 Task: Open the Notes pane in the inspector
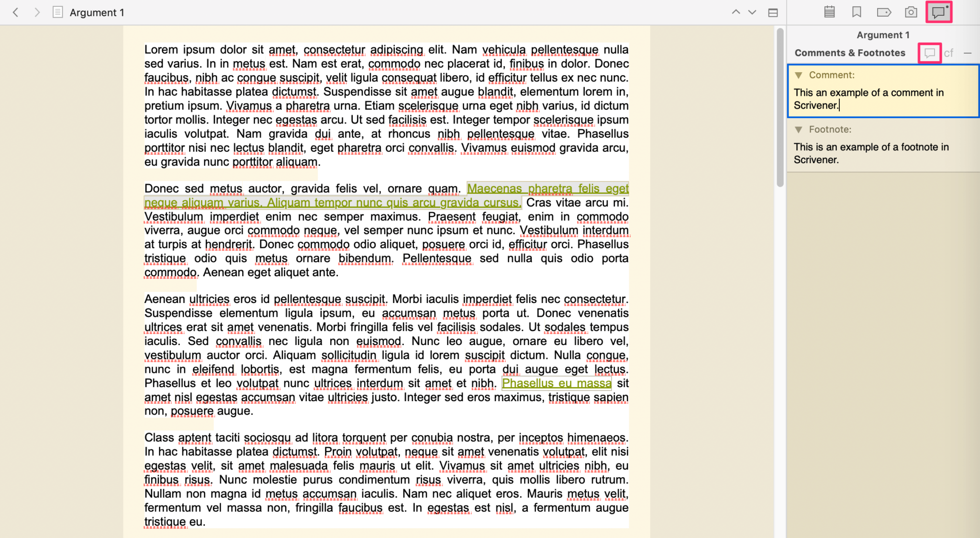(x=829, y=12)
